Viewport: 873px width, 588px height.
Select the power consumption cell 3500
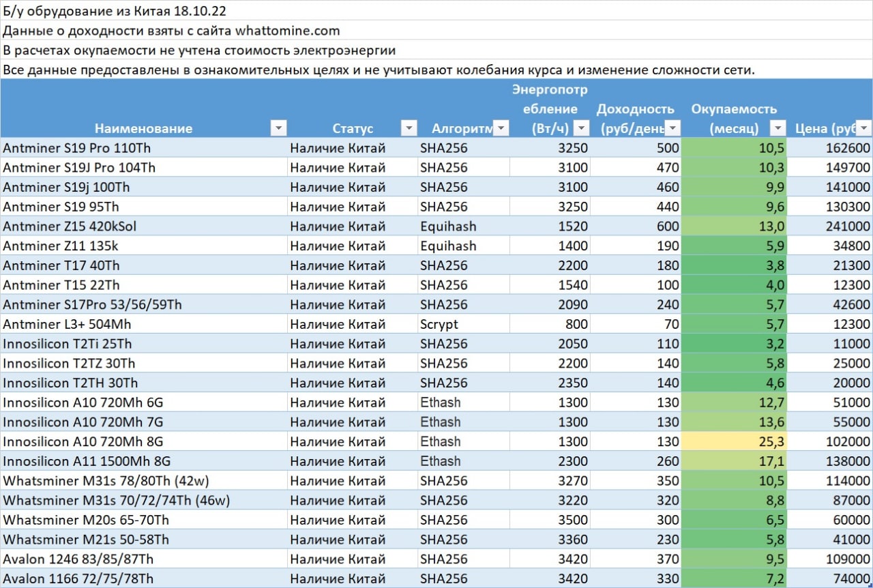(x=550, y=520)
